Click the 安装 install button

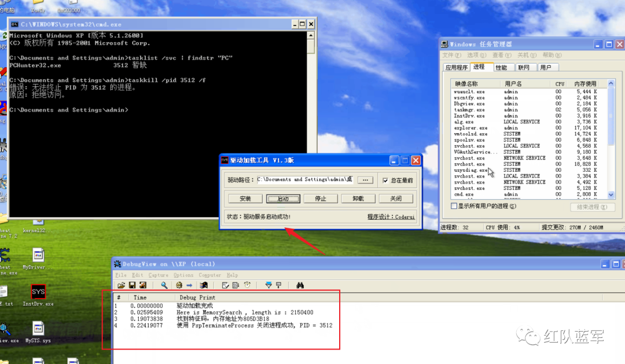point(245,198)
